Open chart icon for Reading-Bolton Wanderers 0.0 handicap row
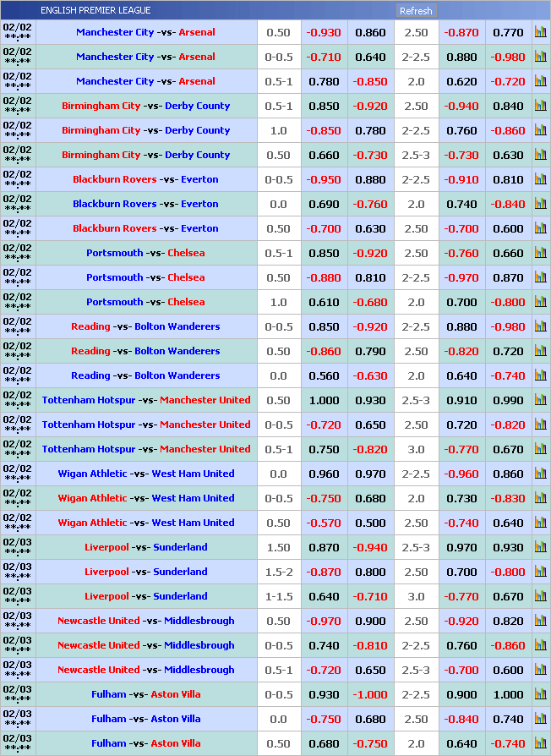 point(540,376)
